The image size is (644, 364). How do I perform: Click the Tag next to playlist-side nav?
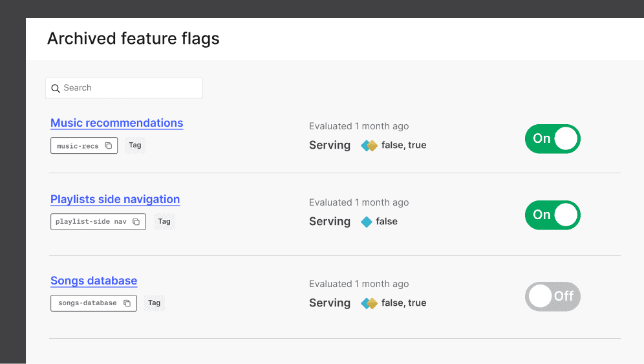pos(164,222)
